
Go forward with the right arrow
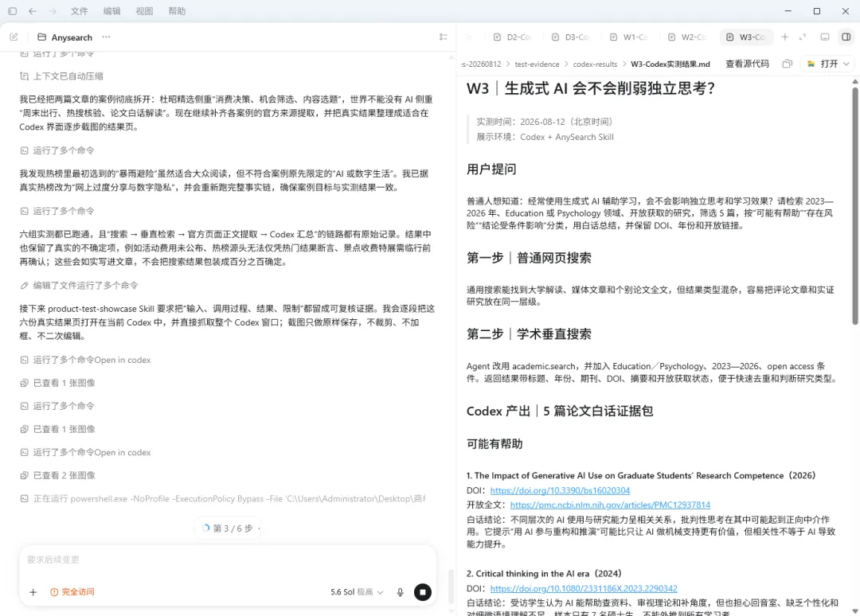[53, 11]
